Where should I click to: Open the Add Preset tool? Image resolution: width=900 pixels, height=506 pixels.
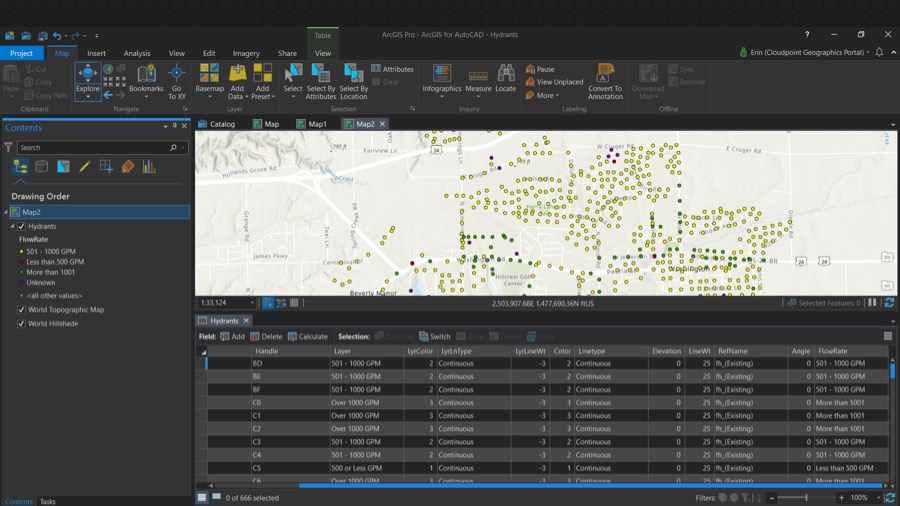262,80
